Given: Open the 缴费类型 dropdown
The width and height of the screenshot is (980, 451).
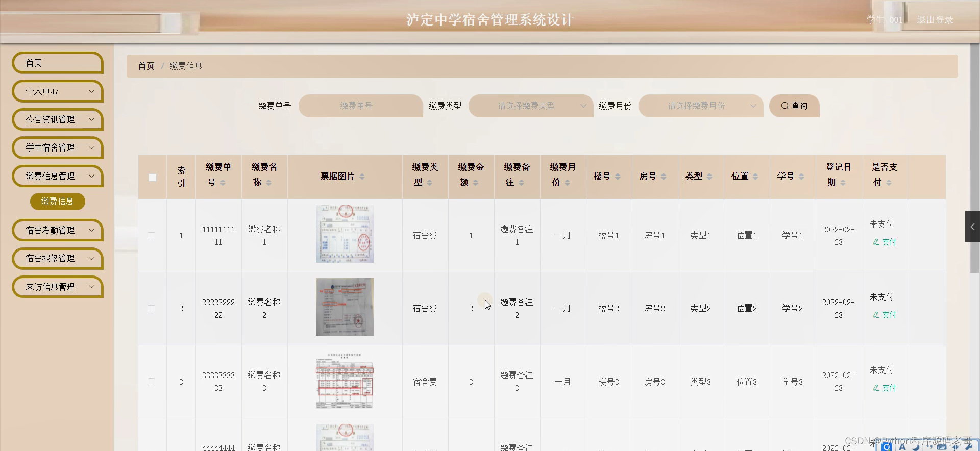Looking at the screenshot, I should pyautogui.click(x=531, y=106).
